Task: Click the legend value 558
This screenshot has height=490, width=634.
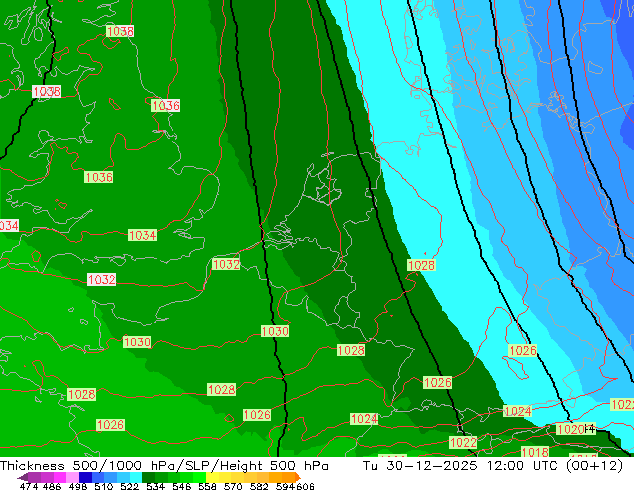Action: 207,486
